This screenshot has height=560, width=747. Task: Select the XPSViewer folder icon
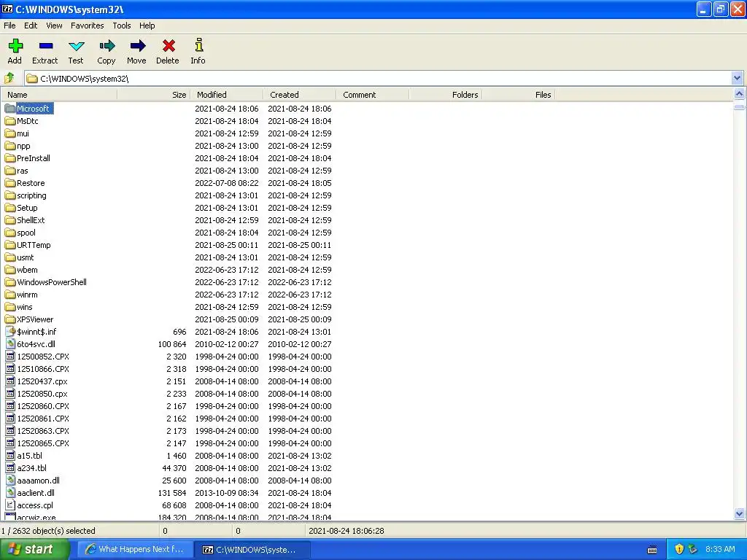click(x=10, y=319)
